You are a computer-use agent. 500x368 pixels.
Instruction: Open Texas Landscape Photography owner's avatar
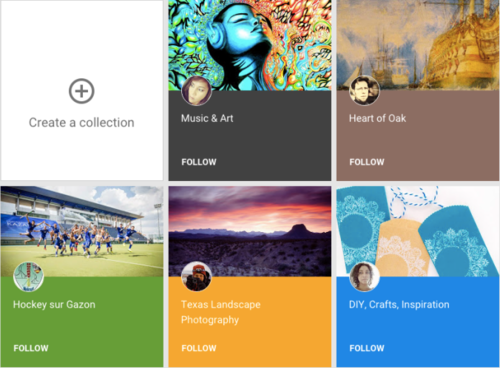(196, 277)
